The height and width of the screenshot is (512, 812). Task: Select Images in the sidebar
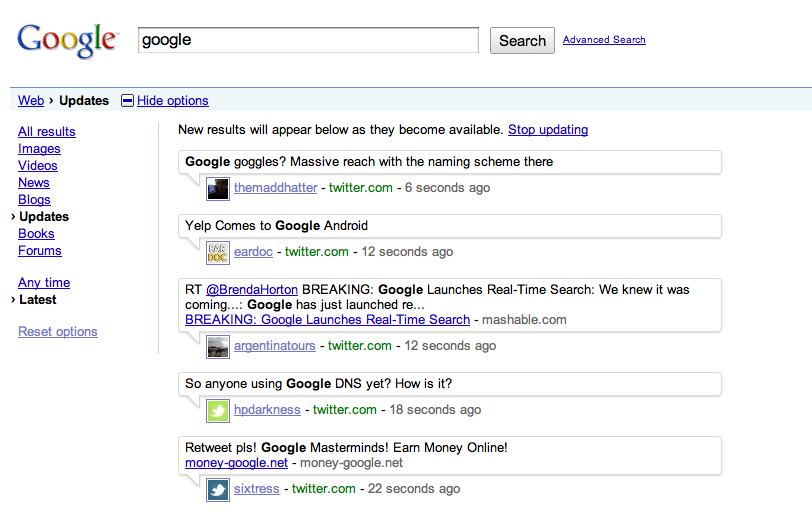click(39, 149)
